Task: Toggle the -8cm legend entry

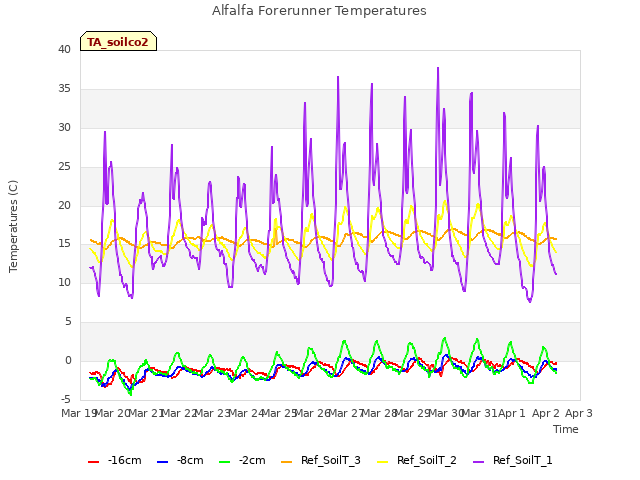Action: (180, 460)
